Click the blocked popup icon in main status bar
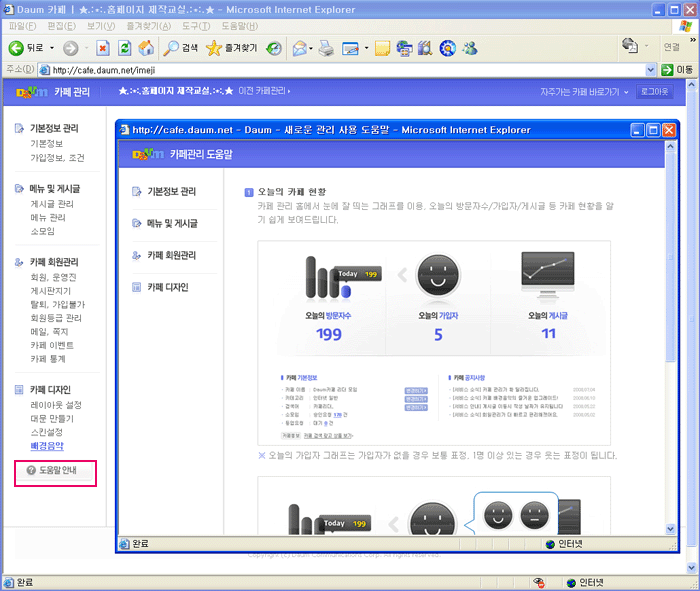 [x=539, y=583]
